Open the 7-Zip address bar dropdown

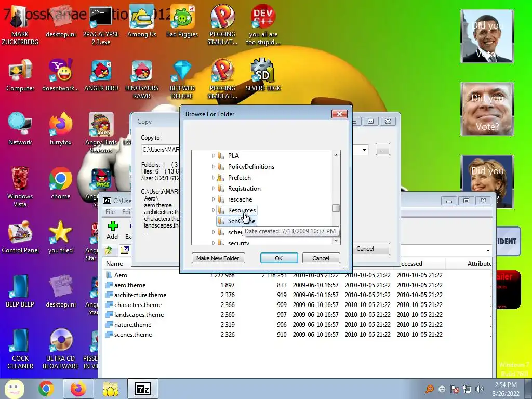(488, 251)
